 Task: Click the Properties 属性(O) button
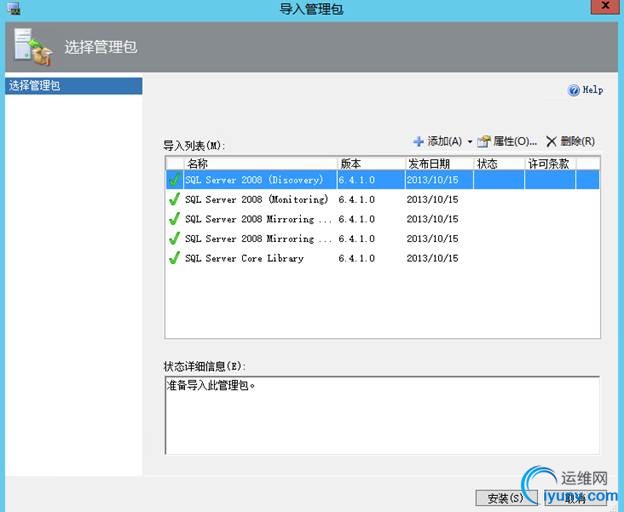click(x=507, y=141)
